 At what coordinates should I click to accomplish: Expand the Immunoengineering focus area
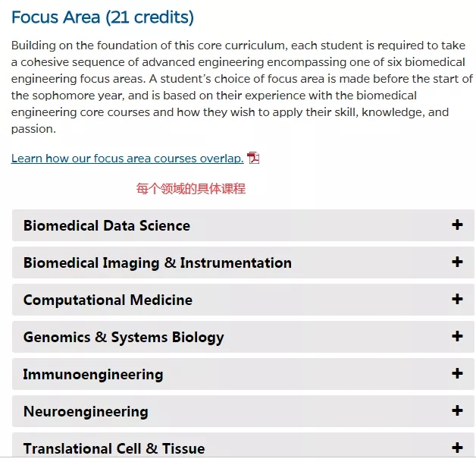point(243,374)
